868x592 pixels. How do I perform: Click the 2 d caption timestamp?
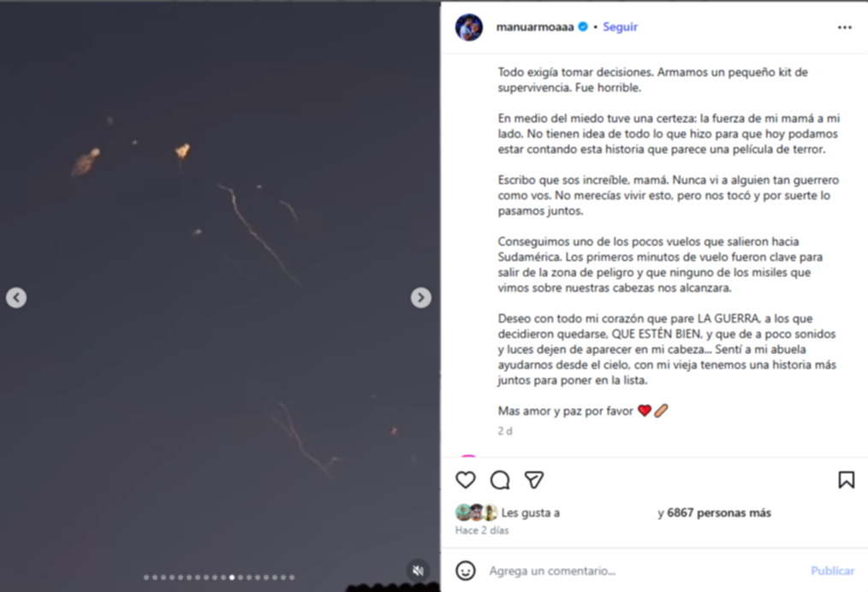tap(505, 431)
